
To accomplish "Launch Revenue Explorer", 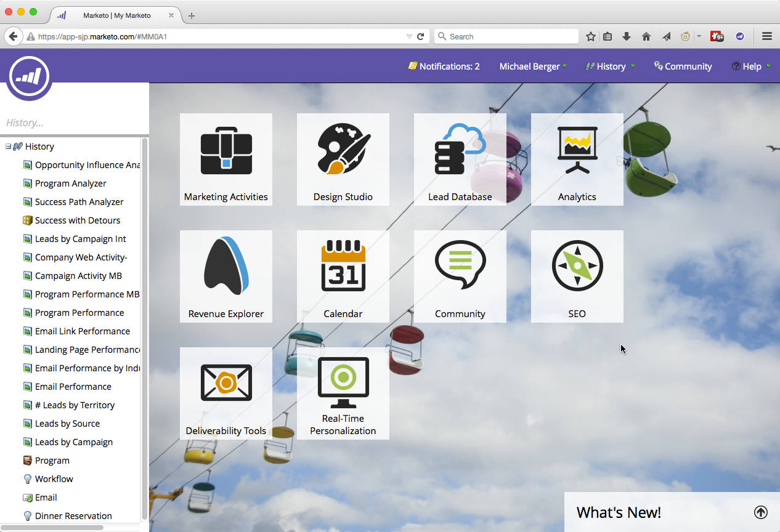I will click(x=225, y=276).
